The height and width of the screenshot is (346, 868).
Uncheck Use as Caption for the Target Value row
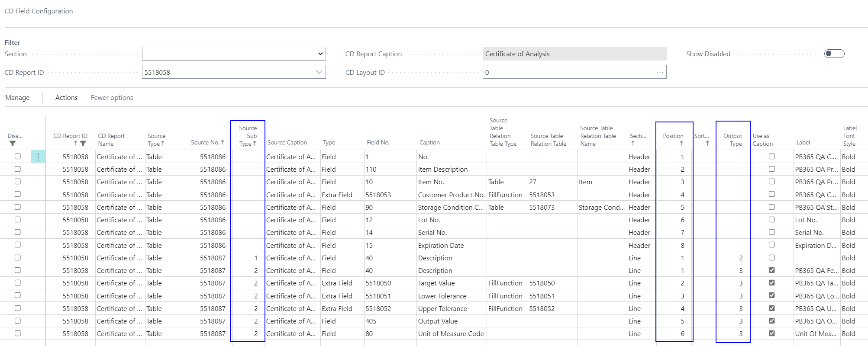[x=771, y=283]
